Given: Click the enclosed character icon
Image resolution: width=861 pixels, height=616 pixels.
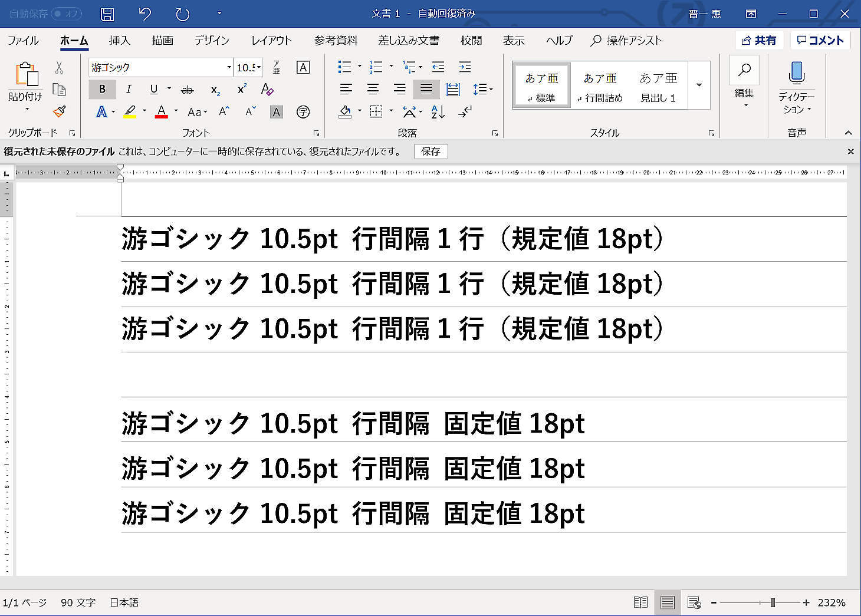Looking at the screenshot, I should (303, 111).
